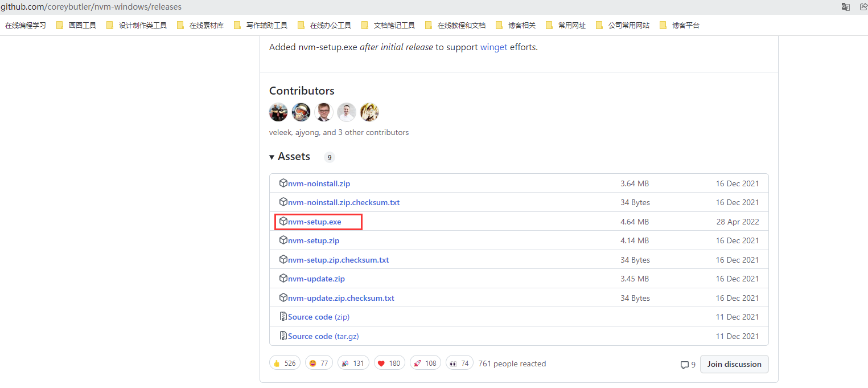Open the 博客相关 bookmark folder
Image resolution: width=868 pixels, height=388 pixels.
coord(516,25)
